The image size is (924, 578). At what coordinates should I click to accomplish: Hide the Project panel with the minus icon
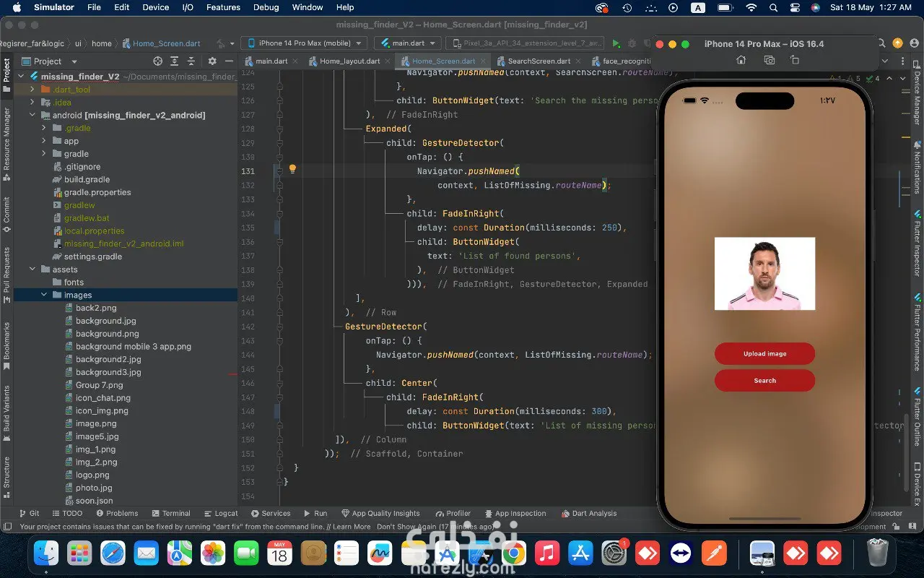click(229, 61)
